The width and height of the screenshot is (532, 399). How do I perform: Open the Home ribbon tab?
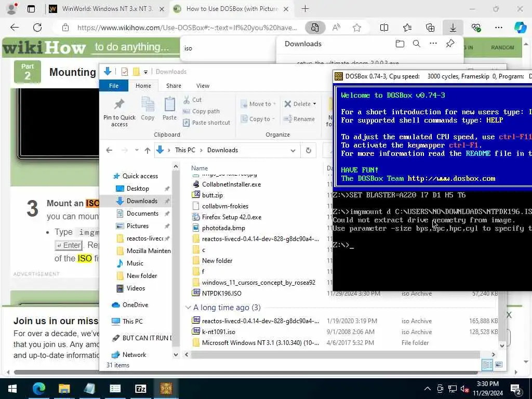tap(143, 86)
